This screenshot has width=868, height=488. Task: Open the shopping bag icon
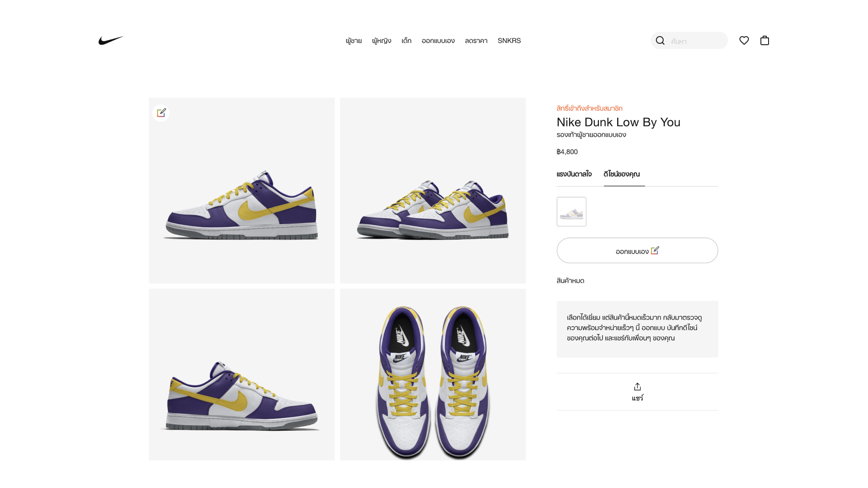[764, 41]
